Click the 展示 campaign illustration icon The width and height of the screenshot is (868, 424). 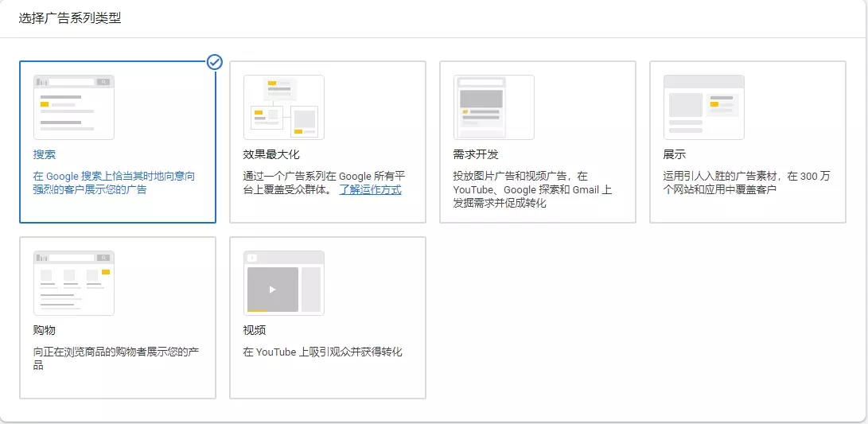704,107
